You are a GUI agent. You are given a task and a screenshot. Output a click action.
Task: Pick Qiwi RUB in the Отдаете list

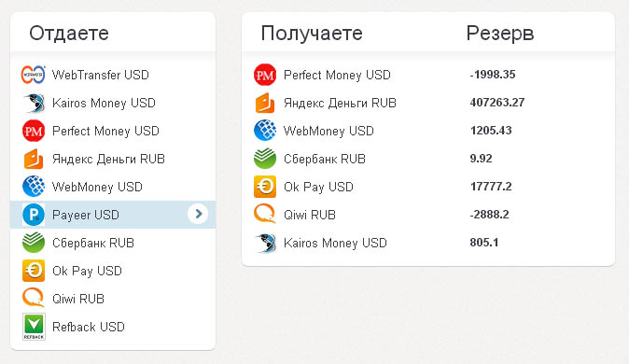tap(113, 299)
